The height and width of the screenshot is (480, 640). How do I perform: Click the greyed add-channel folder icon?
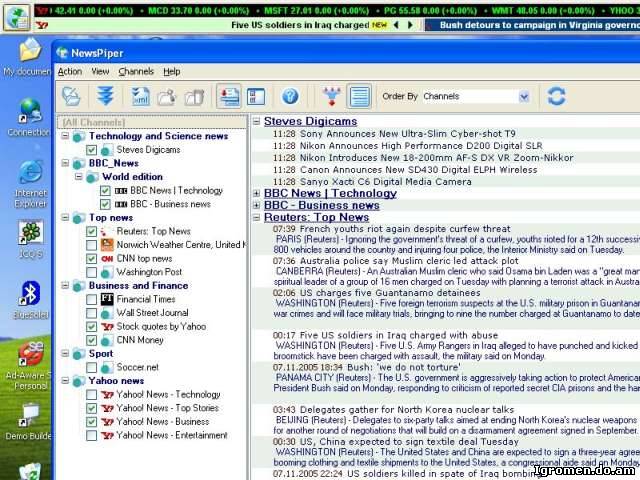click(167, 97)
